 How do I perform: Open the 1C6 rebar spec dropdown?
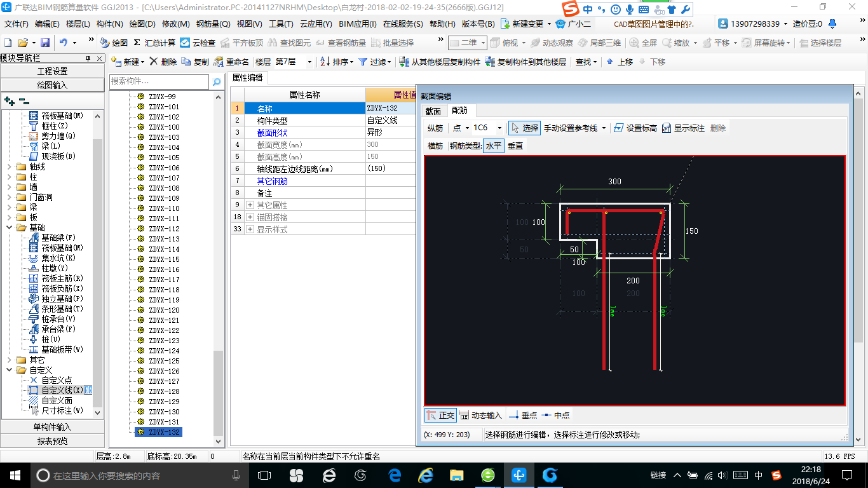pyautogui.click(x=499, y=128)
